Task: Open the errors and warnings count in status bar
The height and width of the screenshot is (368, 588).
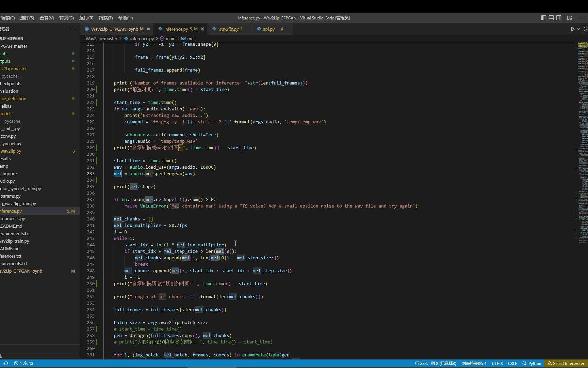Action: click(x=23, y=363)
